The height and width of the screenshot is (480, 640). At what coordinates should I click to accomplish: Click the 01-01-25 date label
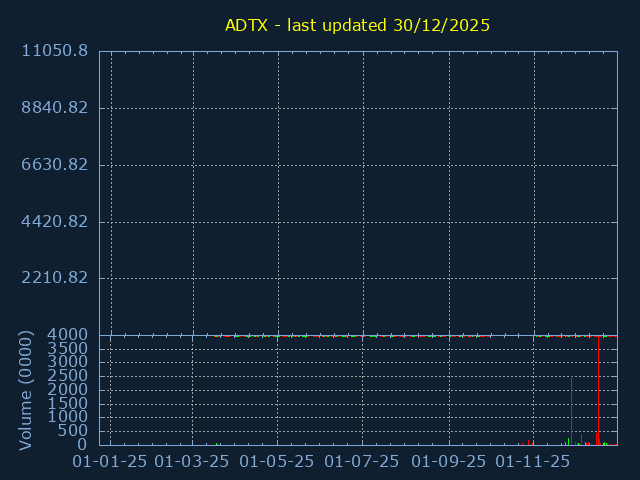[x=111, y=462]
